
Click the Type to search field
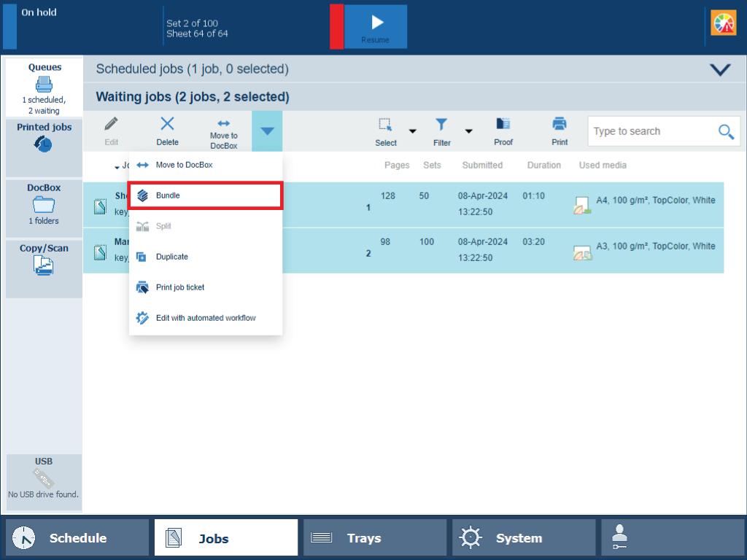tap(651, 131)
